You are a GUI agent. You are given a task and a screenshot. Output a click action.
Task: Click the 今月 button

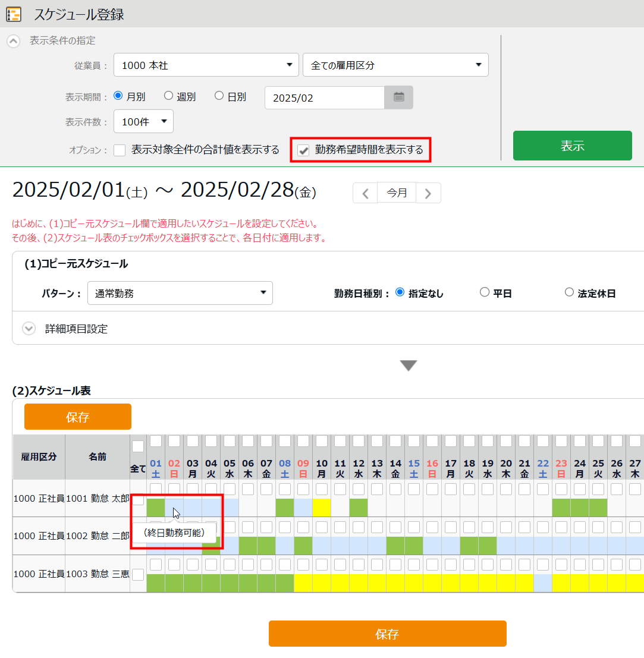[x=397, y=193]
